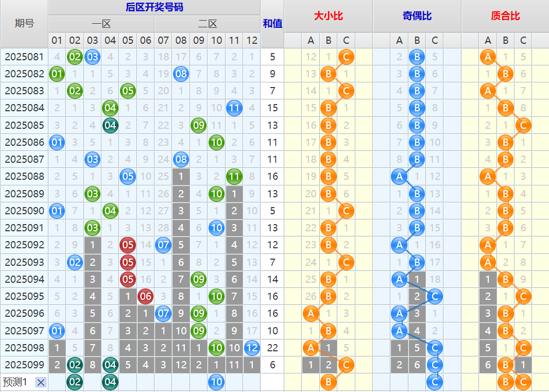Click period number 2025094
The width and height of the screenshot is (549, 392).
(x=24, y=280)
